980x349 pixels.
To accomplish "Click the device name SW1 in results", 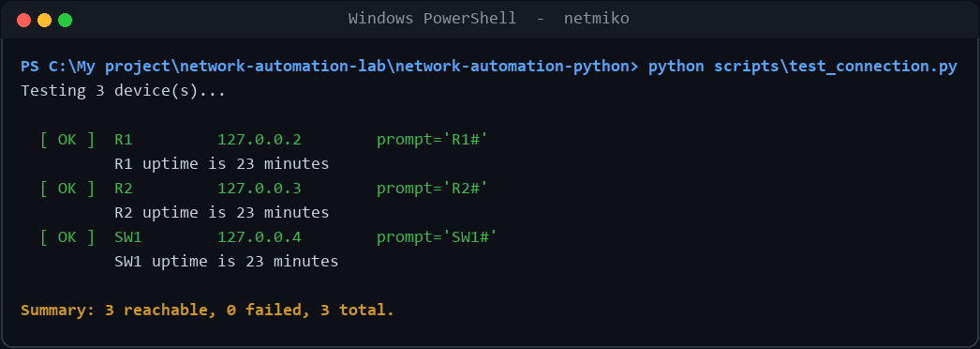I will point(128,237).
